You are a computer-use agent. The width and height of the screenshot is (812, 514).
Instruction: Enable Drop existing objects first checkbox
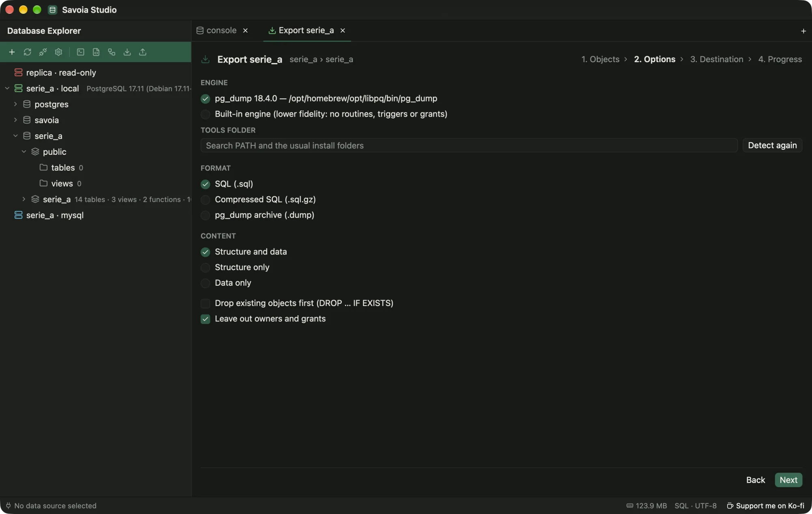pyautogui.click(x=205, y=304)
